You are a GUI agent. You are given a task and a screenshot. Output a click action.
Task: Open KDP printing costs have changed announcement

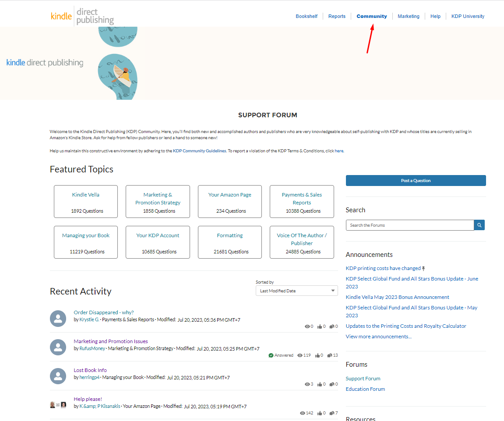pyautogui.click(x=383, y=268)
